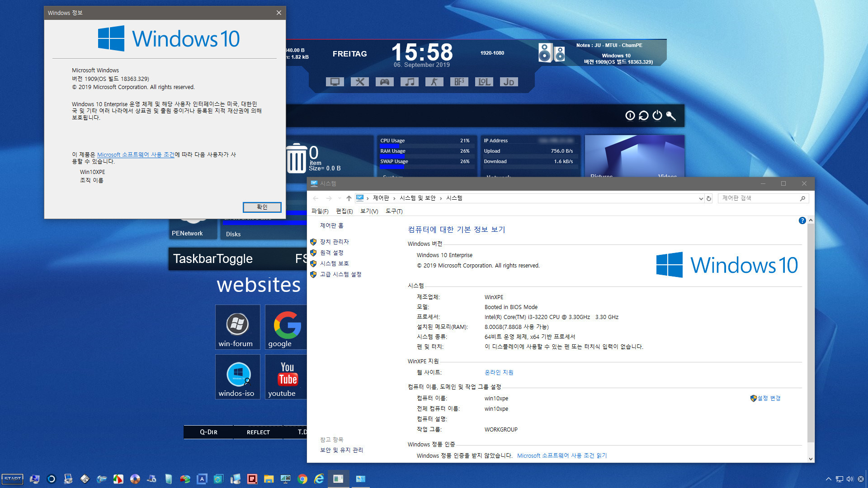Screen dimensions: 868x488
Task: Open 편집(E) menu in System window
Action: click(344, 211)
